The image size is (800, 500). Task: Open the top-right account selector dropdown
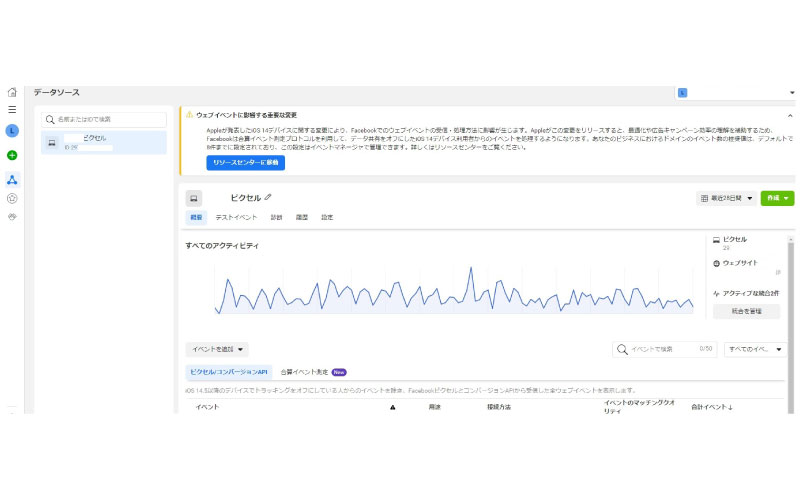coord(735,93)
